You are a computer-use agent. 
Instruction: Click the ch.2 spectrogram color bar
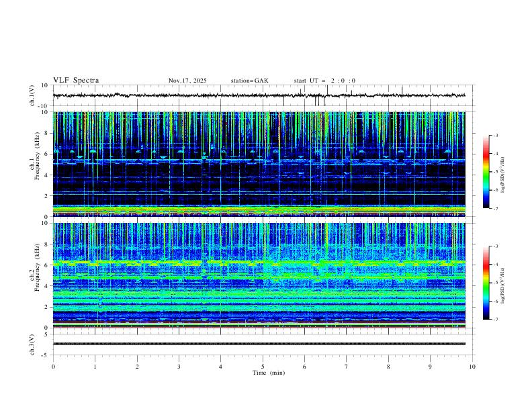[x=486, y=283]
